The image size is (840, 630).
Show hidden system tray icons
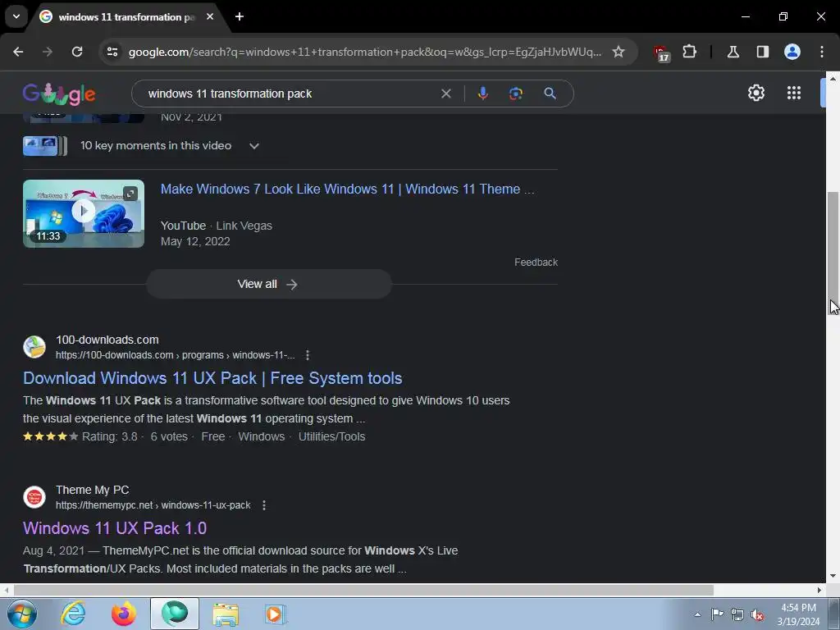click(697, 614)
